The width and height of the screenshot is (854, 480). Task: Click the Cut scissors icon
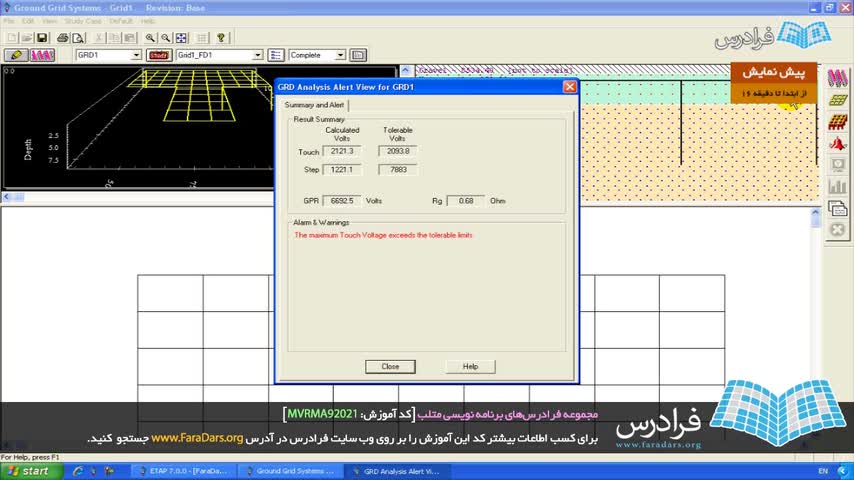click(x=99, y=38)
